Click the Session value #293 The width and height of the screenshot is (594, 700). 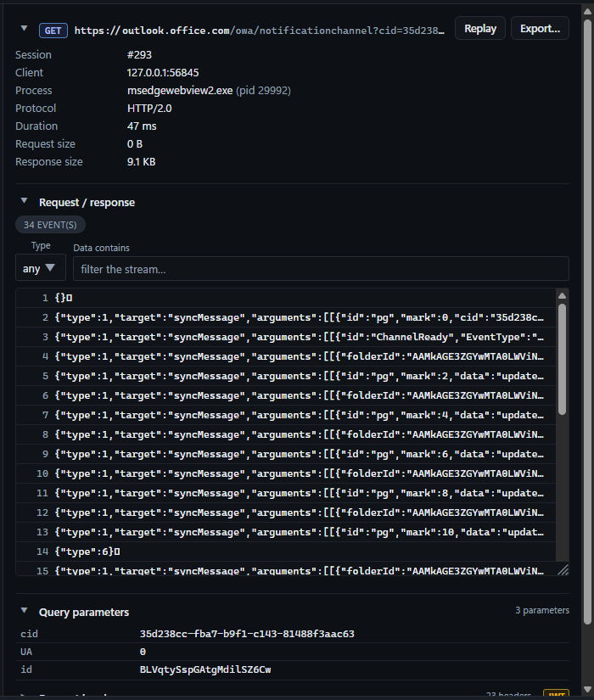click(x=139, y=55)
